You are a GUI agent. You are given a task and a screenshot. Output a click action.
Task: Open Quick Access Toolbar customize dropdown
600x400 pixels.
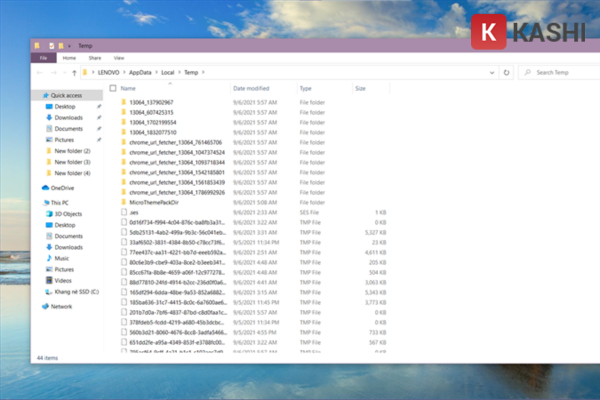(70, 46)
